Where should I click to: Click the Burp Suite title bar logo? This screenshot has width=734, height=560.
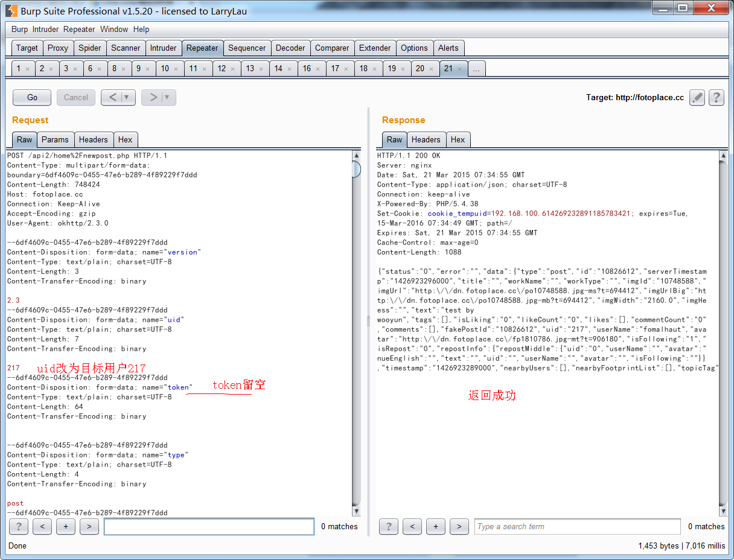tap(11, 10)
